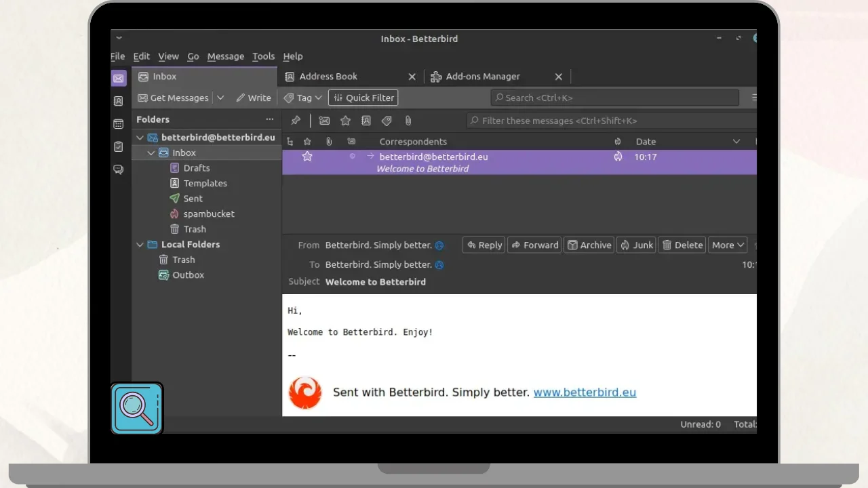Image resolution: width=868 pixels, height=488 pixels.
Task: Open the Calendar space in the sidebar
Action: [119, 124]
